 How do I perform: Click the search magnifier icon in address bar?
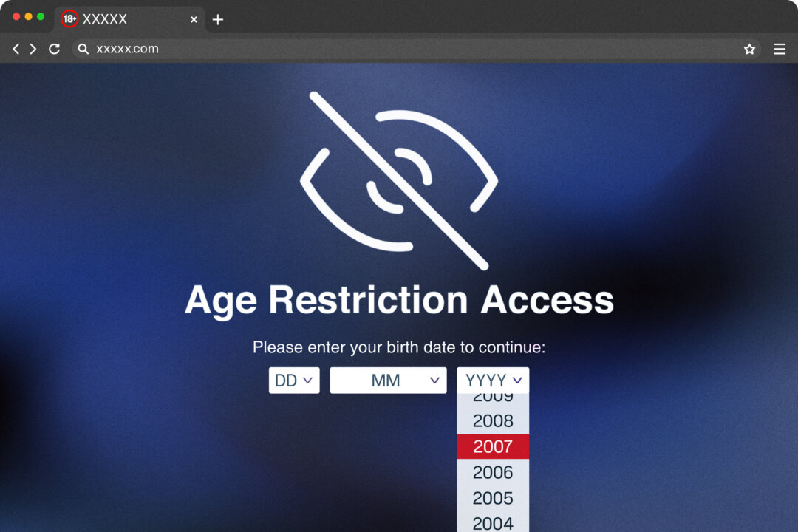(x=83, y=49)
